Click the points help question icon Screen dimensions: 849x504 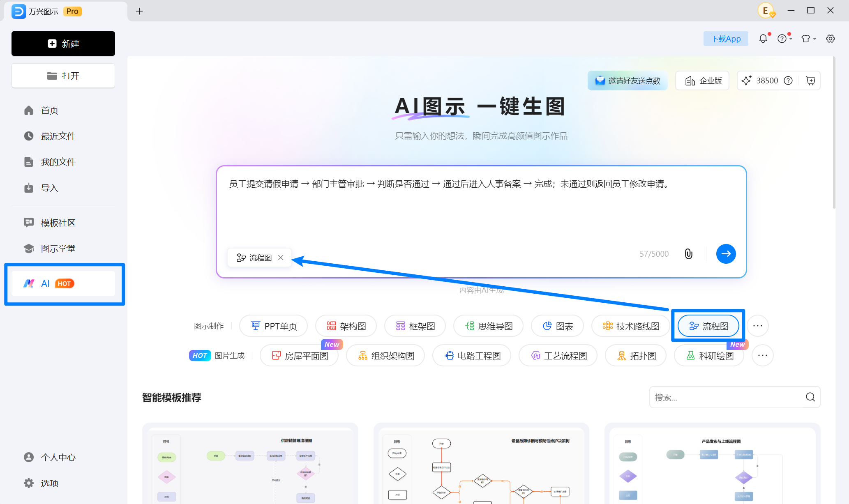click(788, 81)
